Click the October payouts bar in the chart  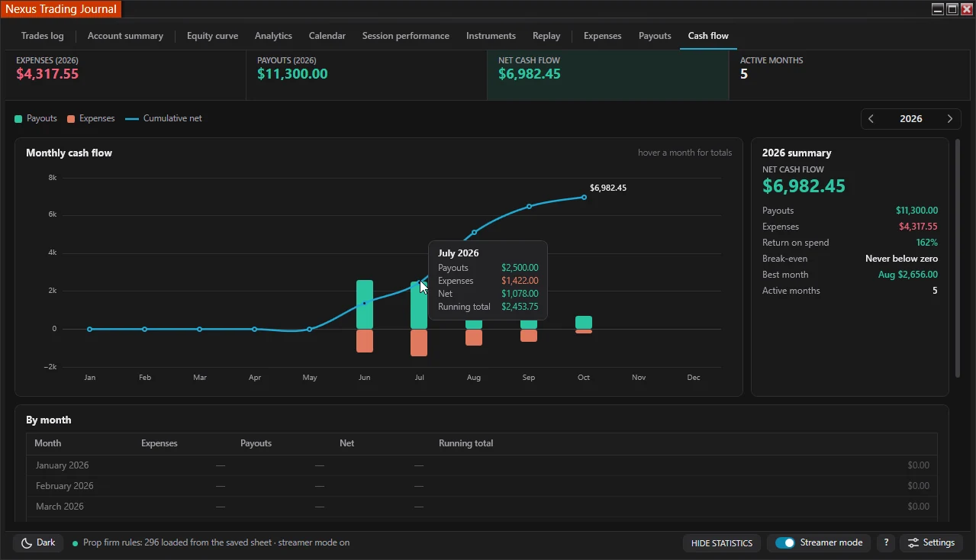(584, 323)
